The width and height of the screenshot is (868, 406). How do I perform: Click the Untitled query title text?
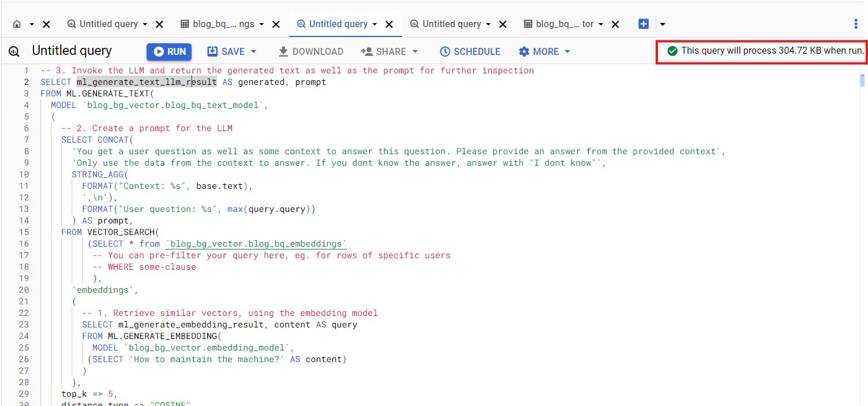pyautogui.click(x=72, y=51)
